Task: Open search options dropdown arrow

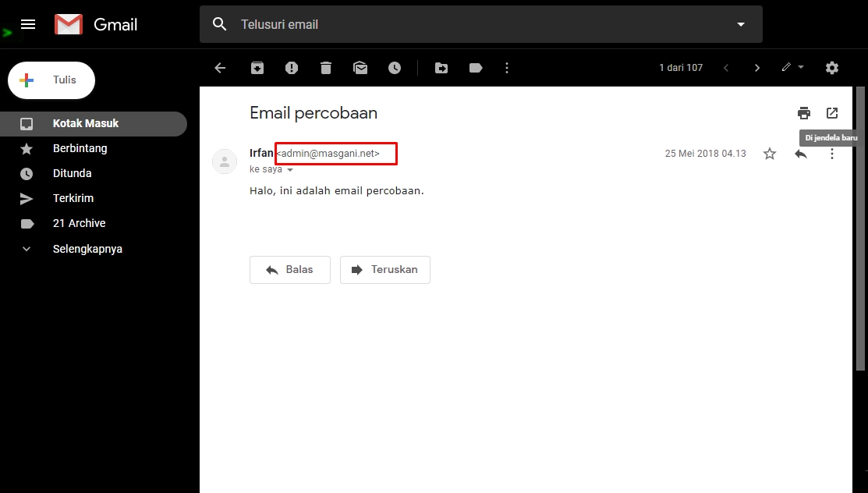Action: coord(741,24)
